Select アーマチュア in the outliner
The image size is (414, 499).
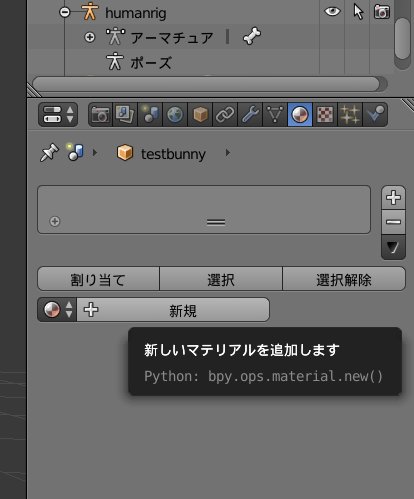(172, 38)
